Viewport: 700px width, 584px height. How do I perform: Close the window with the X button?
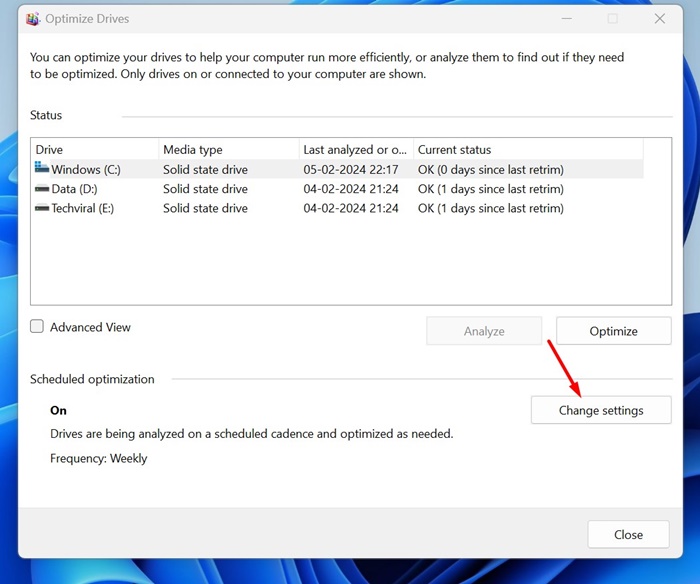coord(660,19)
